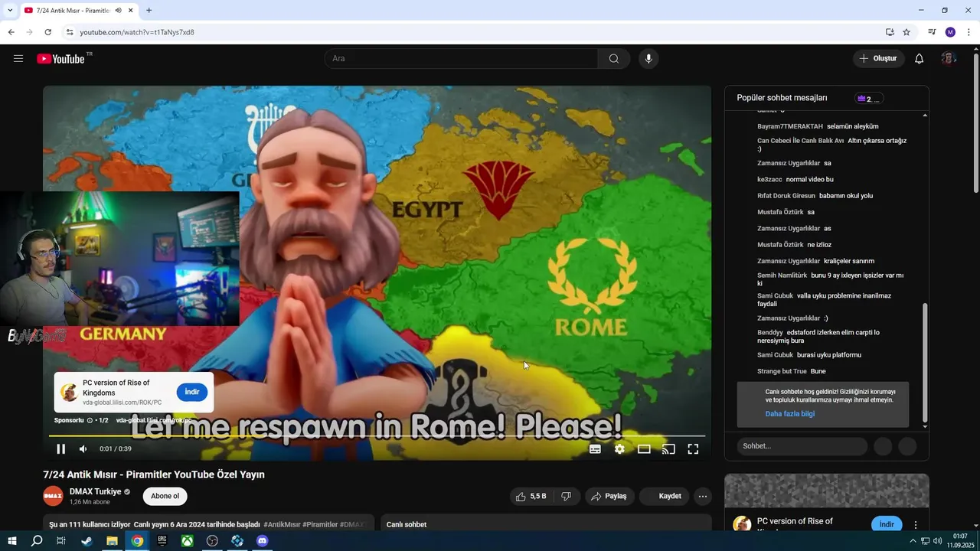Open a new browser tab
980x551 pixels.
pyautogui.click(x=149, y=11)
